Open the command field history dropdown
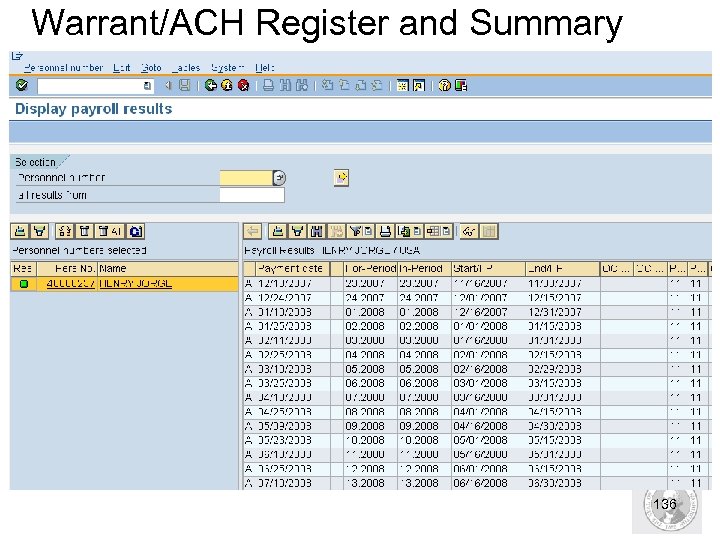 [147, 86]
